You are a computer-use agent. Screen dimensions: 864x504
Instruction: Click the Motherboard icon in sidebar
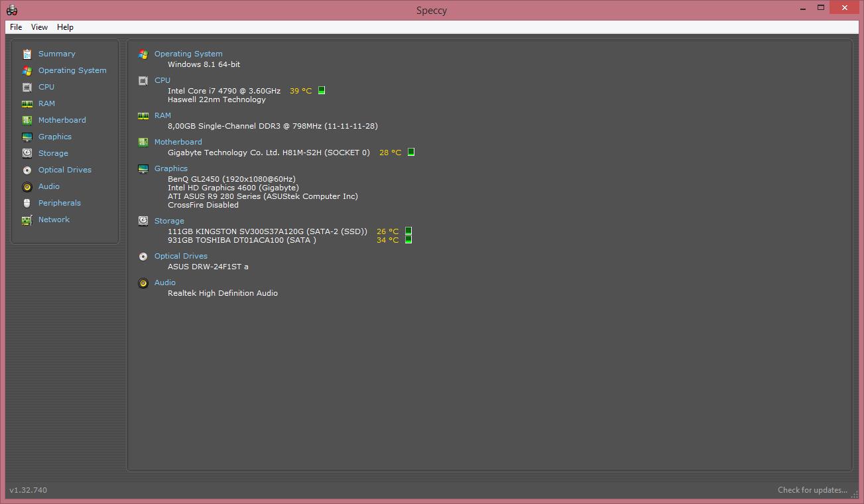(x=27, y=120)
